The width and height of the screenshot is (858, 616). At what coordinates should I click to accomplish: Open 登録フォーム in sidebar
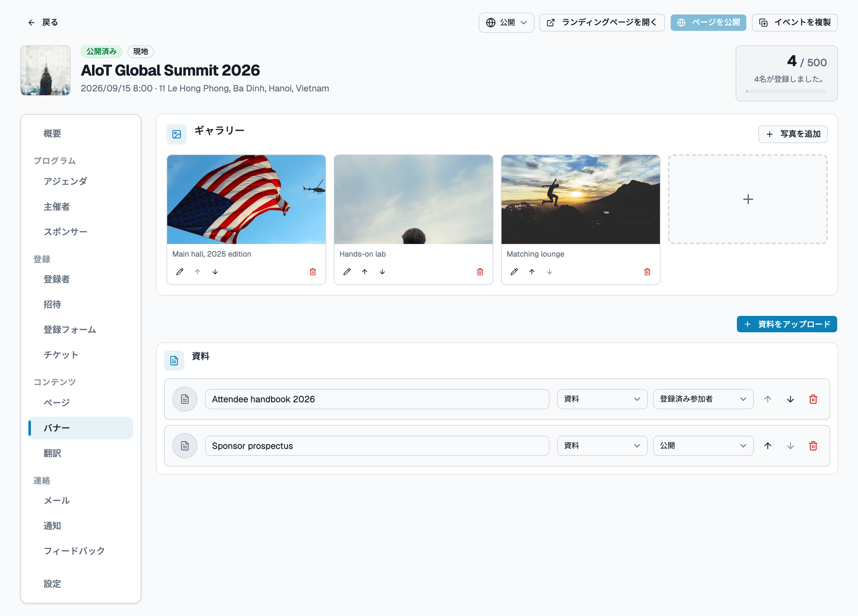coord(80,330)
